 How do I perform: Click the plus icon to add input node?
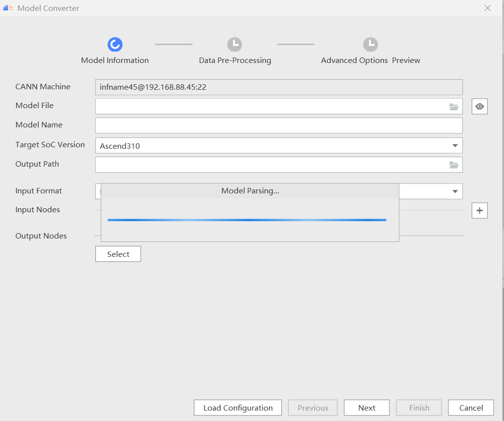point(480,211)
